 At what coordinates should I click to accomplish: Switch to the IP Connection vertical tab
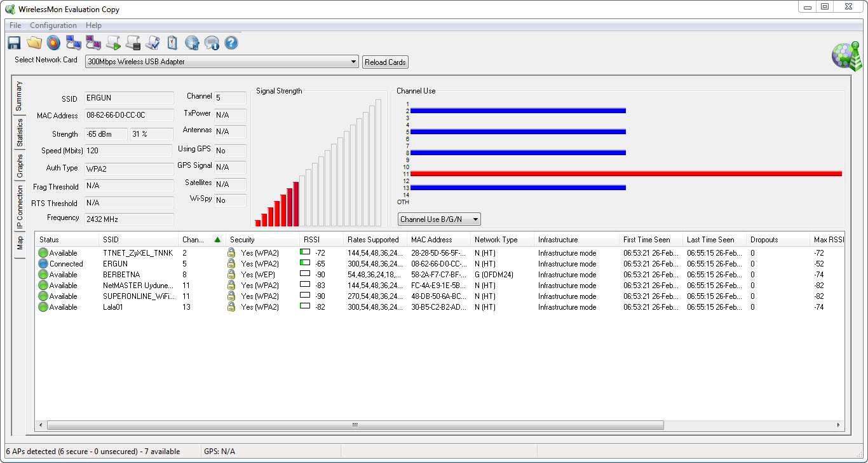click(19, 207)
